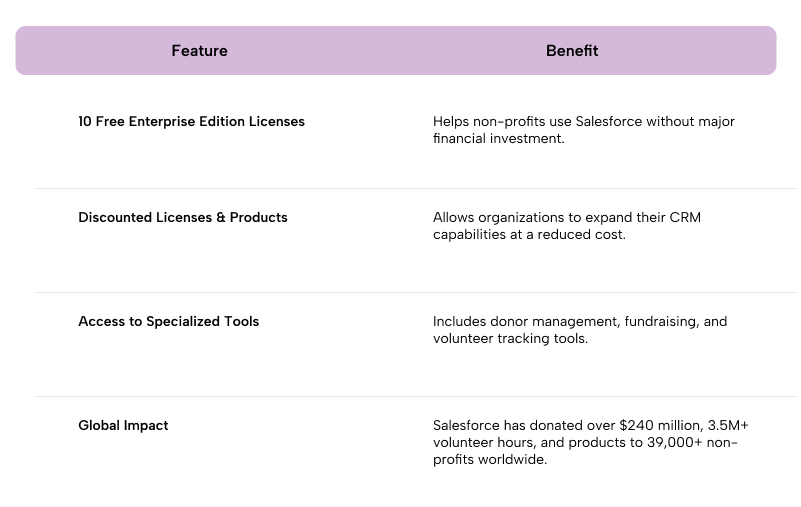Select the Discounted Licenses & Products feature
This screenshot has width=801, height=507.
pos(183,218)
